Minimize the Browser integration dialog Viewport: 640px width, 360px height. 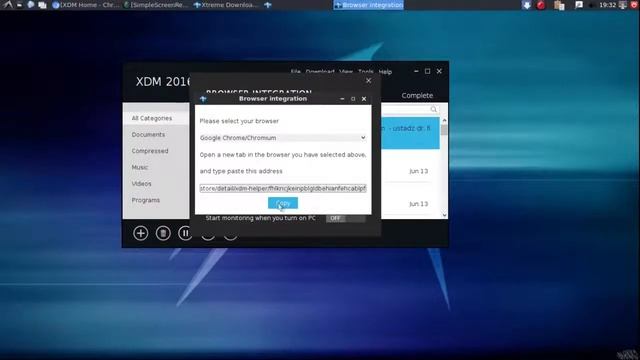[342, 99]
